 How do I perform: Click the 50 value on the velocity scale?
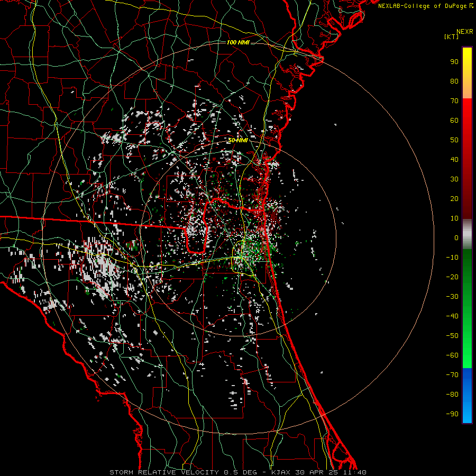(x=454, y=140)
